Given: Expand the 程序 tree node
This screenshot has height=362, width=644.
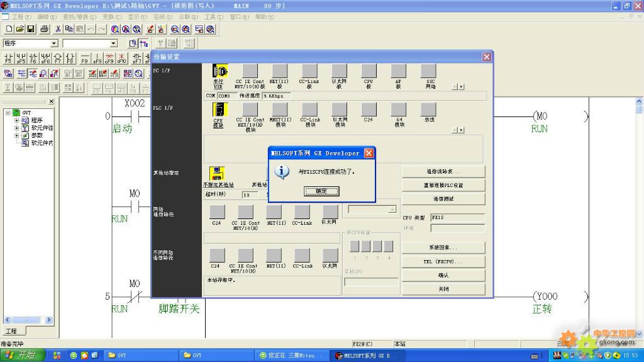Looking at the screenshot, I should click(x=16, y=120).
